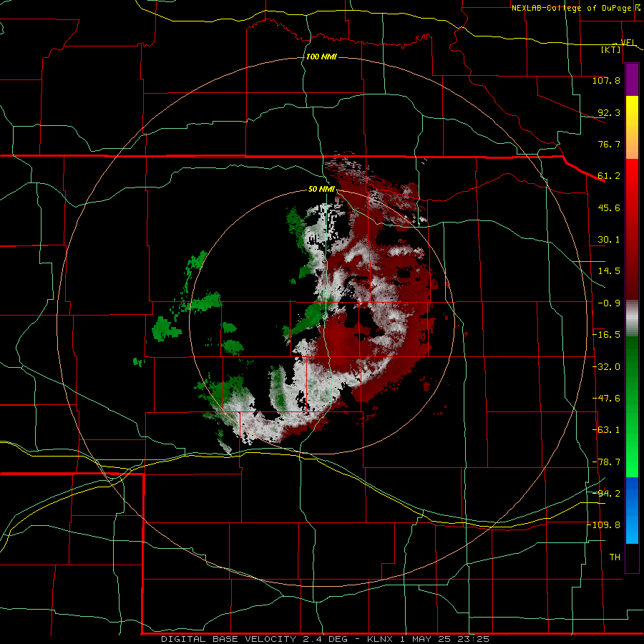644x644 pixels.
Task: Click the 76.7 value on the velocity scale
Action: pyautogui.click(x=609, y=144)
